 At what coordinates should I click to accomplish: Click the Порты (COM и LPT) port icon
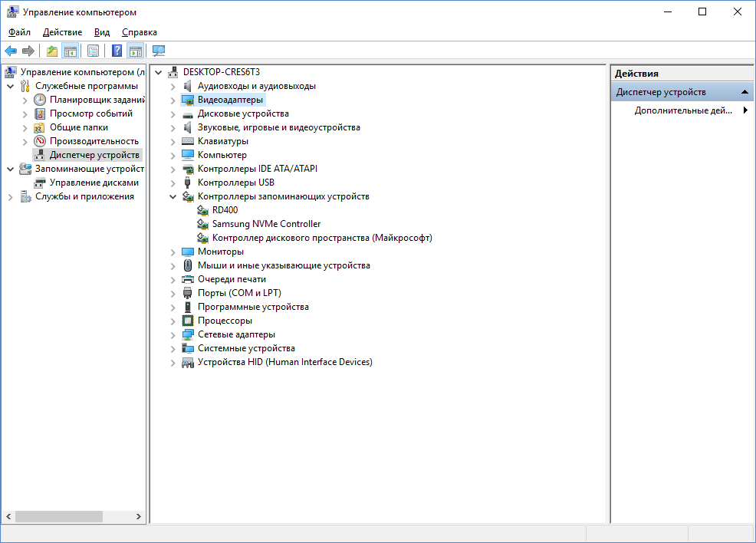click(x=188, y=293)
